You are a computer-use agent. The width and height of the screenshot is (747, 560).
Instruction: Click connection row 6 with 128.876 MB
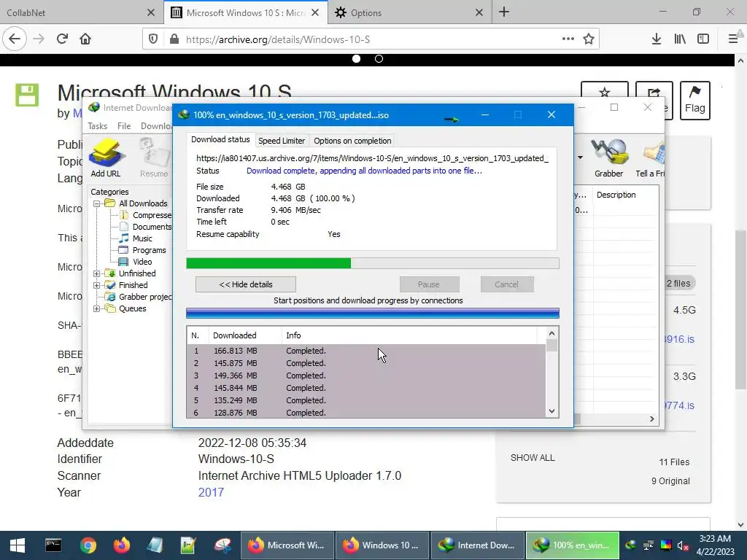366,413
